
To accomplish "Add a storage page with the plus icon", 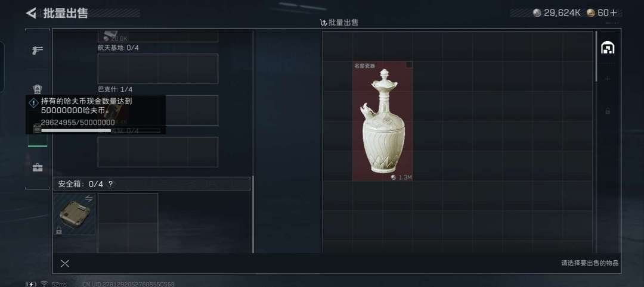I will tap(608, 79).
